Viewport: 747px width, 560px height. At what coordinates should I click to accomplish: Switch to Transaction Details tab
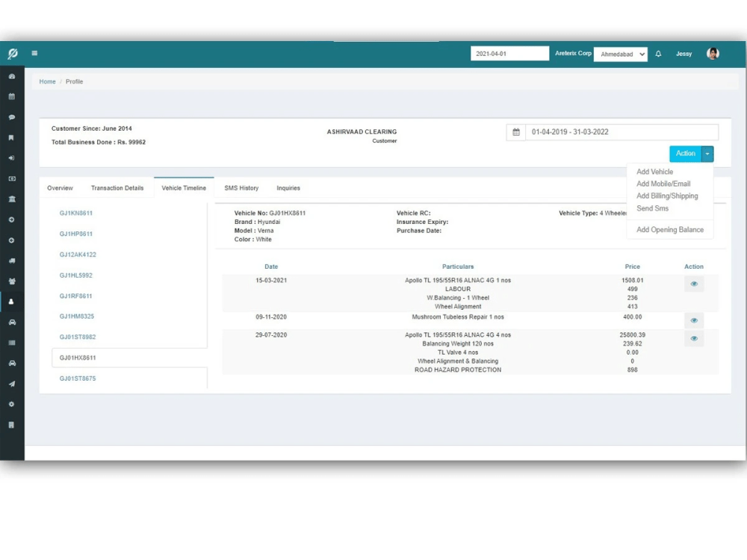tap(117, 188)
